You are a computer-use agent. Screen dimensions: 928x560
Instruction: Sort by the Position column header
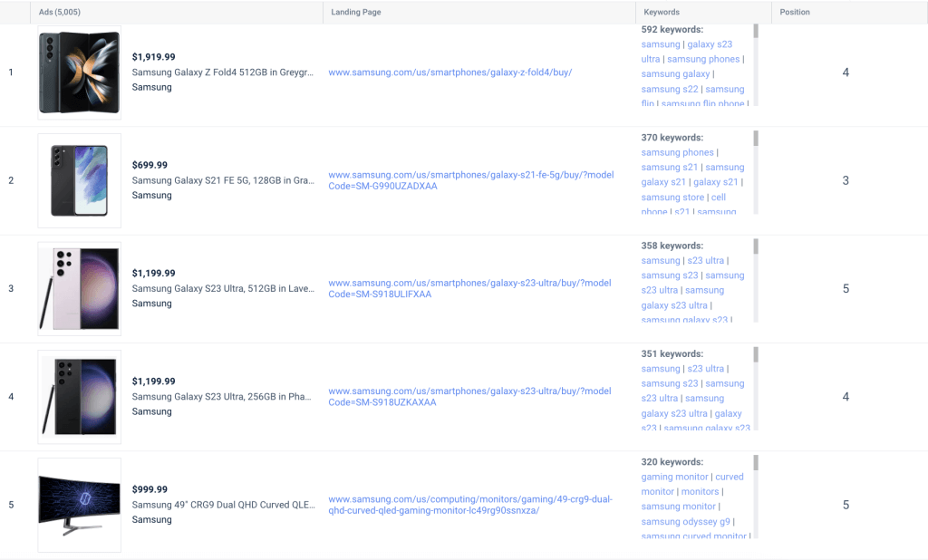[x=795, y=13]
